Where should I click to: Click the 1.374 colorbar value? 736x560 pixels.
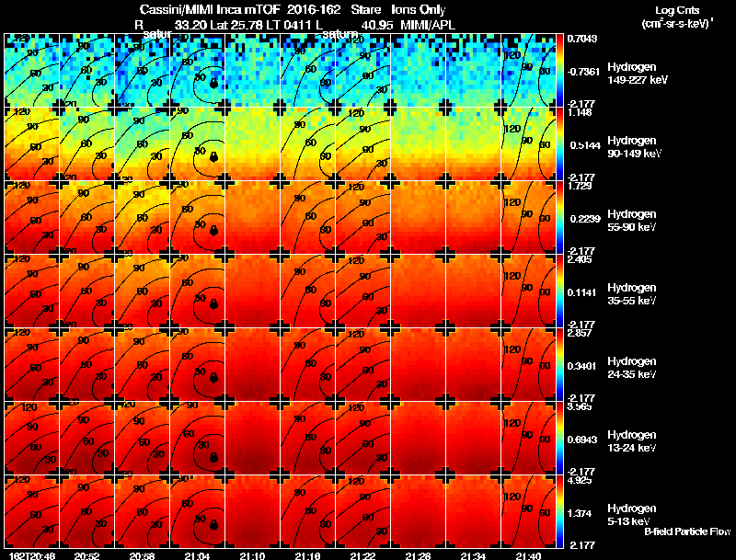(x=581, y=514)
